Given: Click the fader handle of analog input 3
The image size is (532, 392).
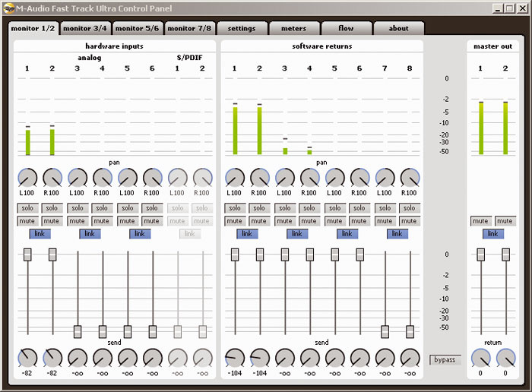Looking at the screenshot, I should point(78,332).
